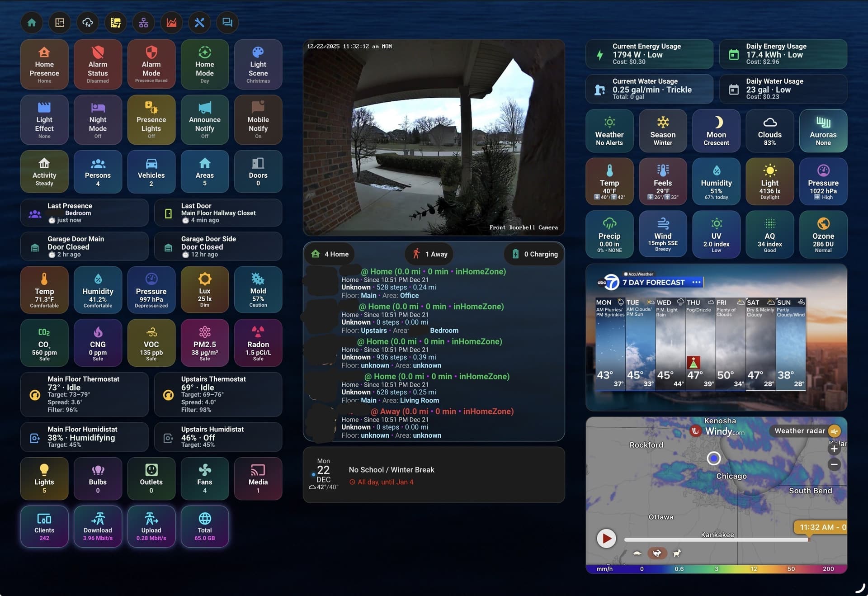Click the Moon Crescent tile
868x596 pixels.
(x=716, y=131)
